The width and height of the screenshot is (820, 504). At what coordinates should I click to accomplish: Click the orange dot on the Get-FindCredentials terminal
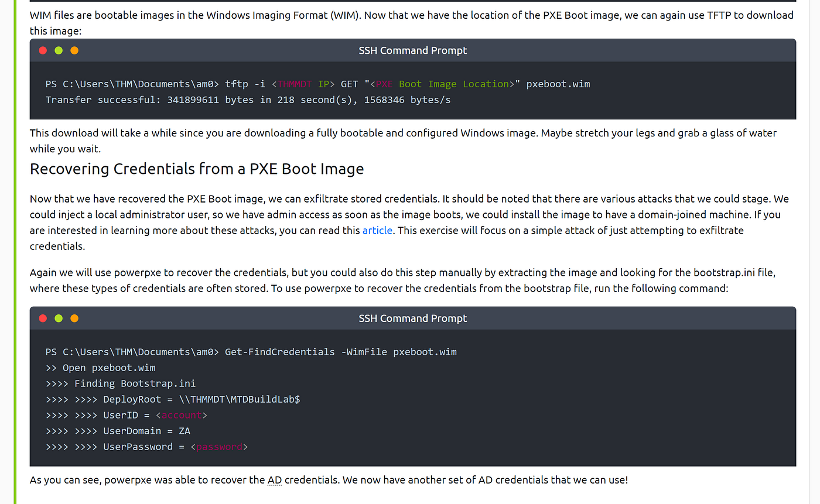click(74, 318)
